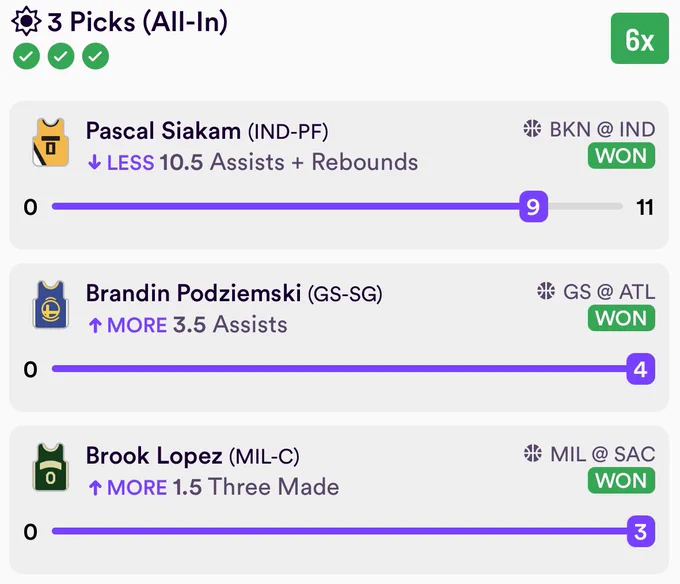Click the sun-shaped All-In badge icon
This screenshot has width=680, height=584.
(x=26, y=21)
